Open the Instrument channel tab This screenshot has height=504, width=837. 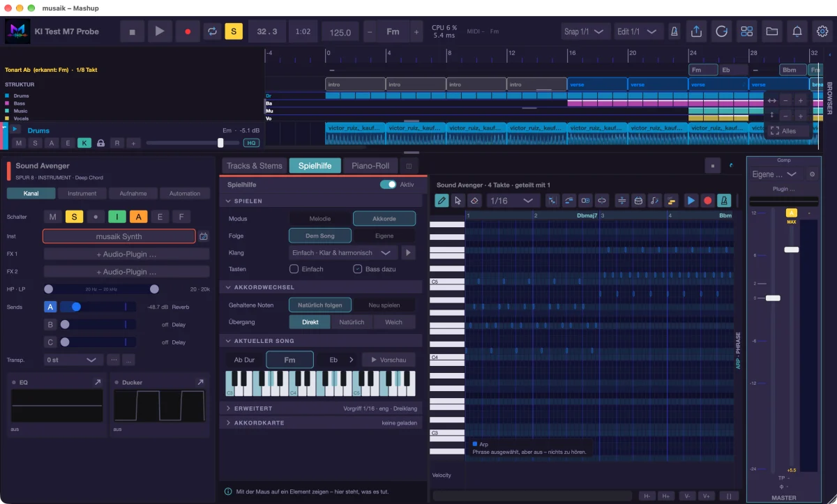point(82,193)
